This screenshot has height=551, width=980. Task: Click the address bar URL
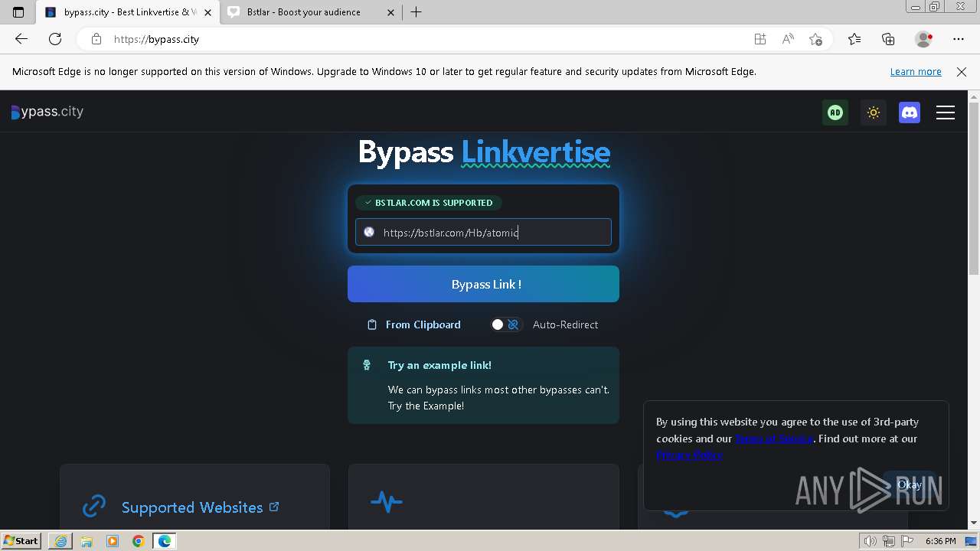point(156,39)
